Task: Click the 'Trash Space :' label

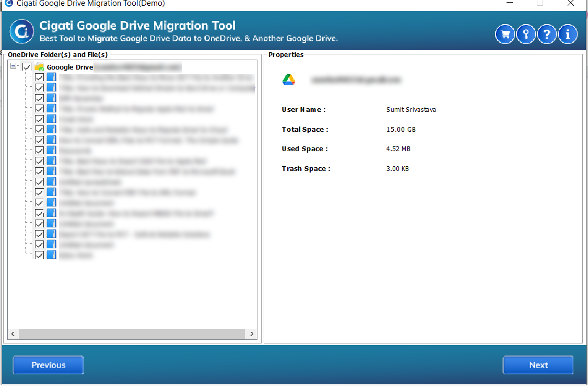Action: tap(306, 169)
